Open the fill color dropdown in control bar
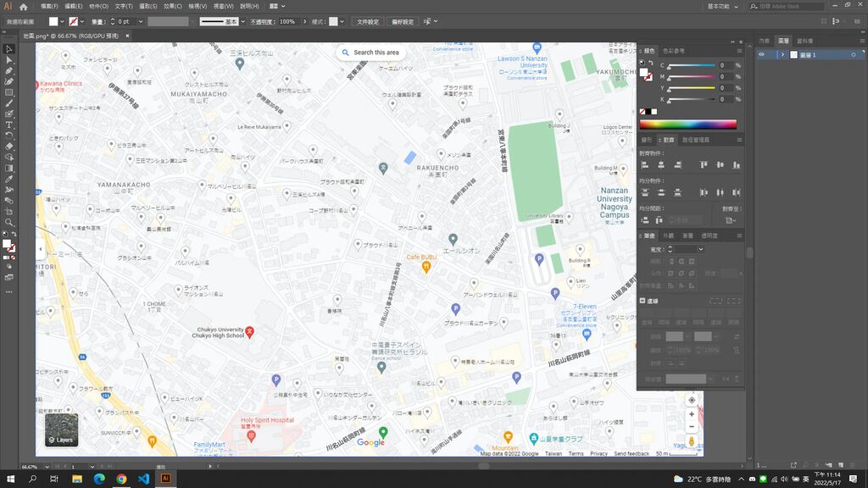The image size is (868, 488). [x=62, y=21]
